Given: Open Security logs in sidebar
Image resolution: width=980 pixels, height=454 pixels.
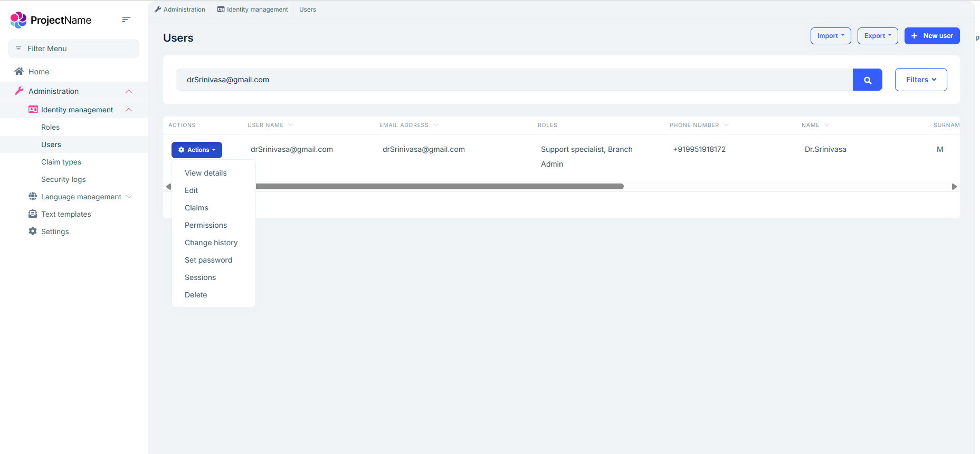Looking at the screenshot, I should [63, 179].
